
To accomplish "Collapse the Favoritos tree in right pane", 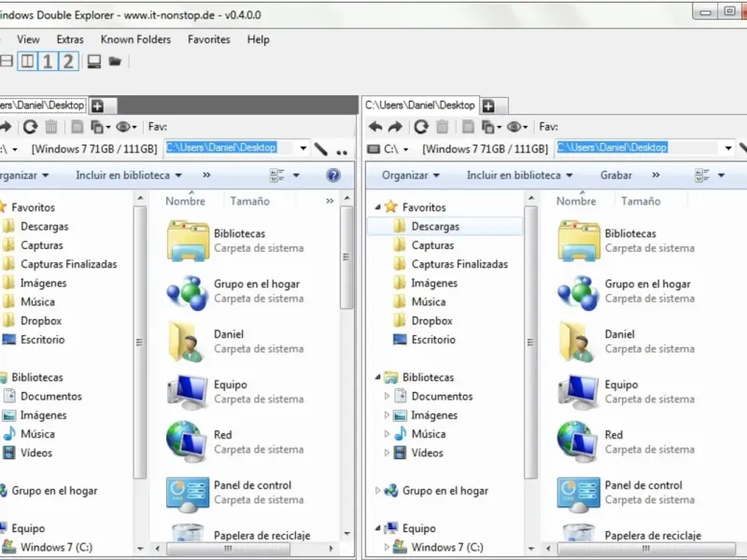I will click(378, 207).
